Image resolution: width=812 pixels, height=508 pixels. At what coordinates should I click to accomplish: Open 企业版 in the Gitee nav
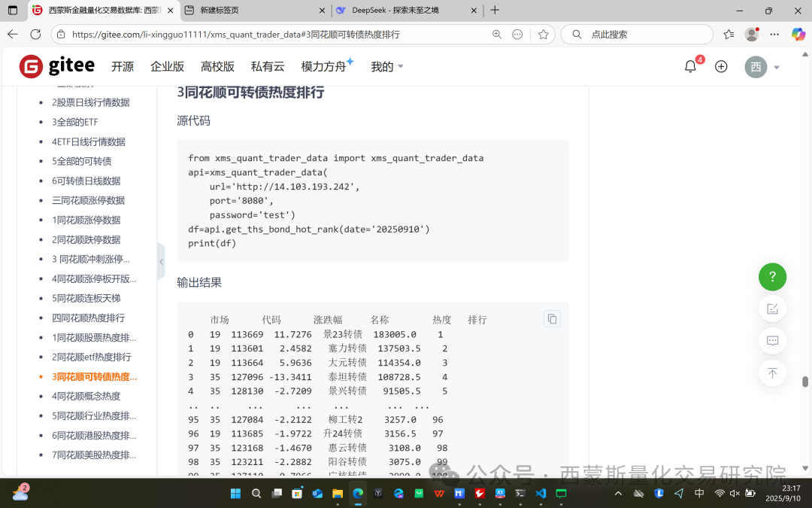click(167, 67)
